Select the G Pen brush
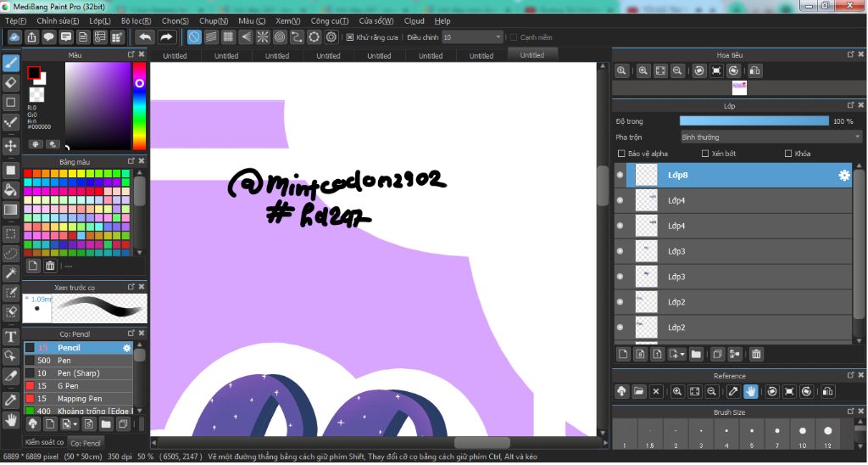Screen dimensions: 868x465 coord(78,386)
